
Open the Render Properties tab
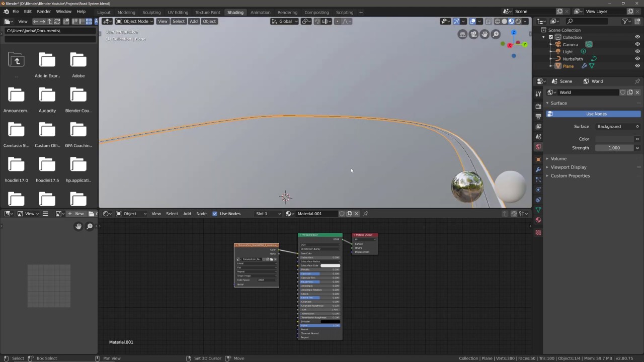point(538,106)
